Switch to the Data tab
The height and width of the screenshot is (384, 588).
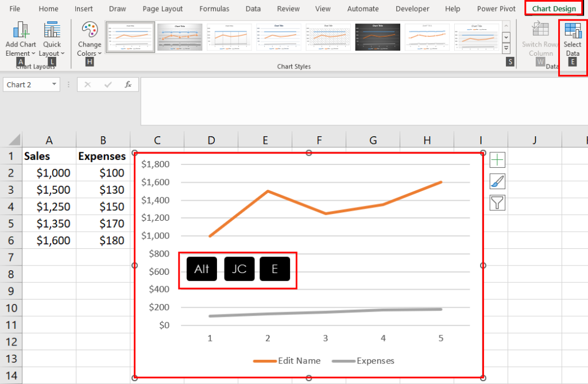click(x=253, y=9)
